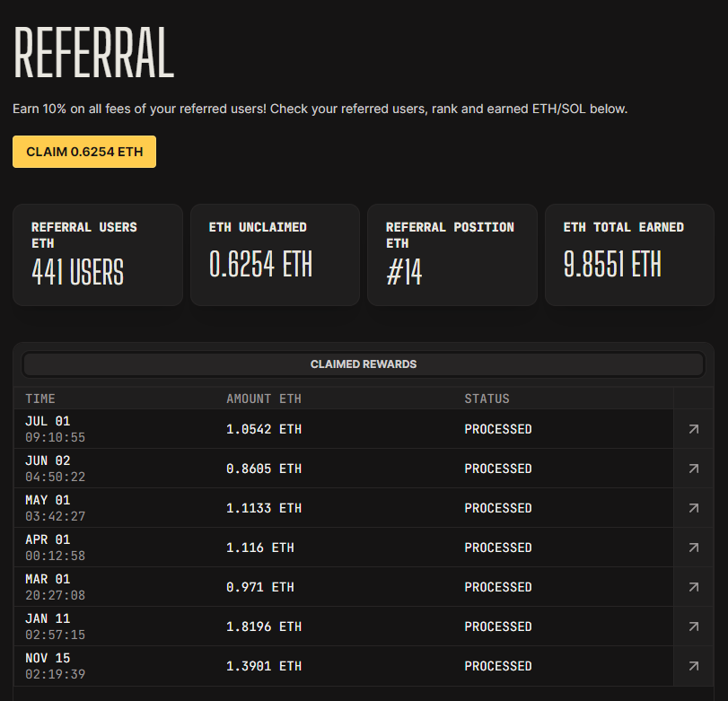
Task: Open the JUN 02 claim transaction link arrow
Action: pyautogui.click(x=694, y=469)
